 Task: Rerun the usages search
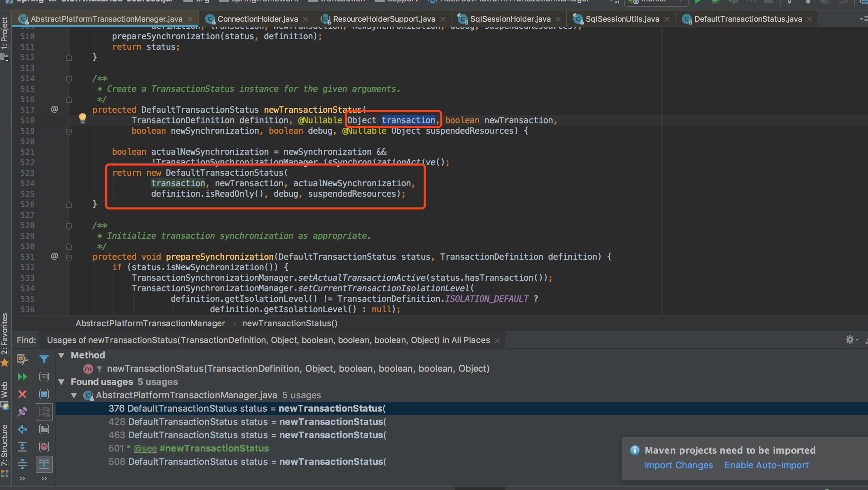22,377
